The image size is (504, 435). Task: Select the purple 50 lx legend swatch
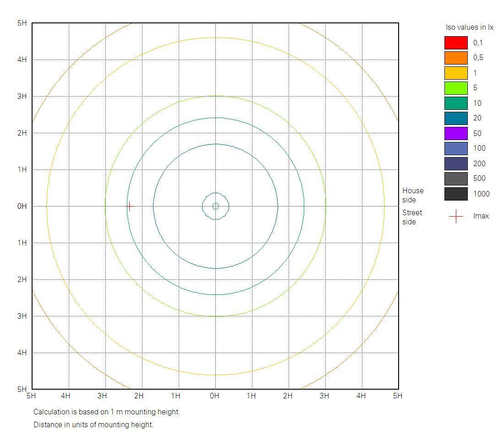click(x=456, y=133)
